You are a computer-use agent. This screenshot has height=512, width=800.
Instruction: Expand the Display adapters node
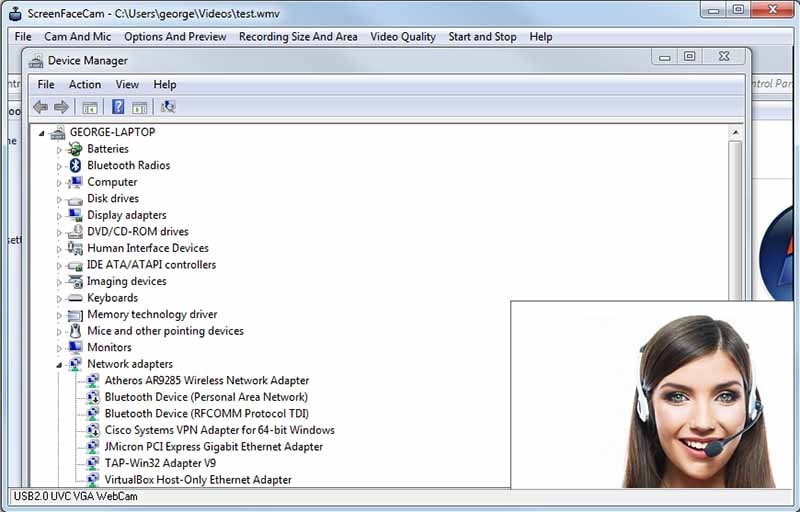[x=59, y=216]
